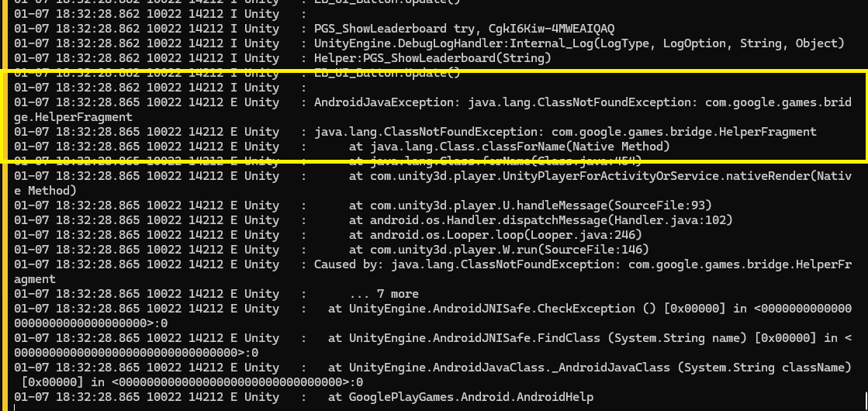Image resolution: width=868 pixels, height=411 pixels.
Task: Select the line starting 'java.lang.ClassNotFoundException: com.google.games.bridge'
Action: coord(415,132)
